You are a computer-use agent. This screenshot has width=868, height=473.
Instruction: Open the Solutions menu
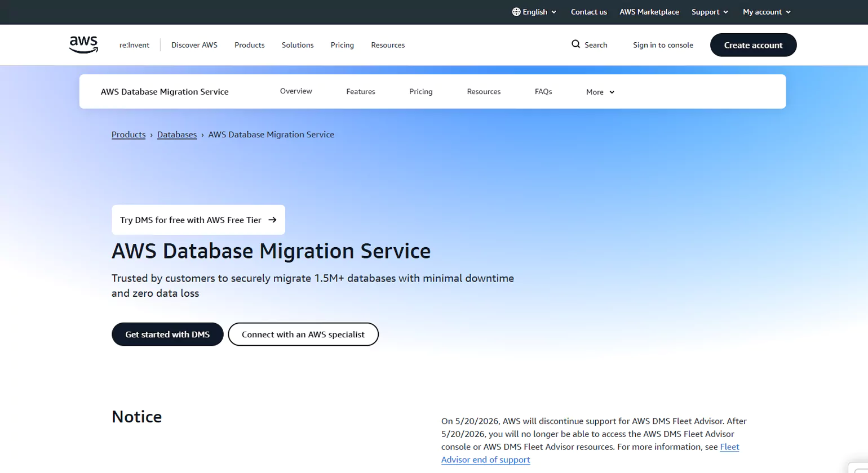[x=298, y=45]
